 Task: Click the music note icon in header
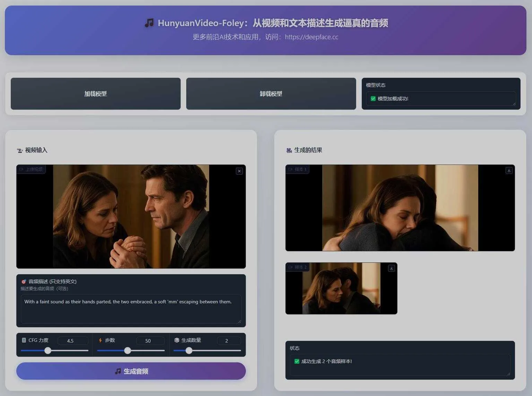149,23
